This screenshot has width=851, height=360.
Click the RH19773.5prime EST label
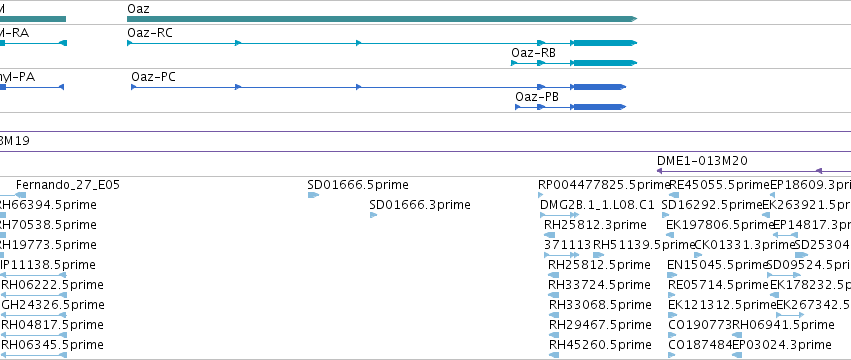48,244
